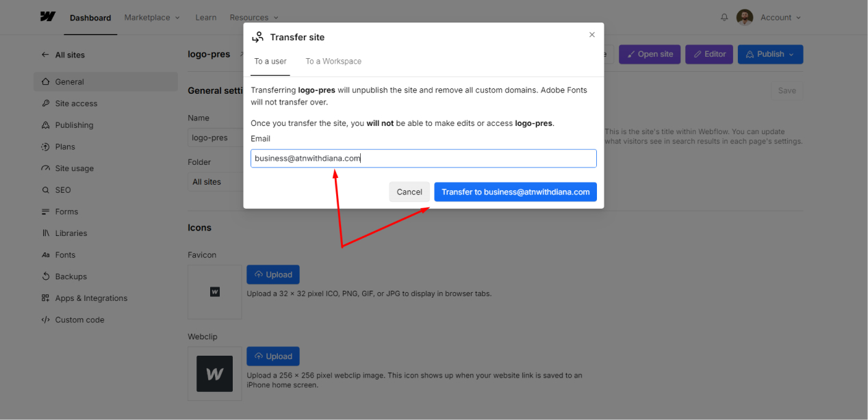
Task: Open notifications bell icon
Action: (x=724, y=17)
